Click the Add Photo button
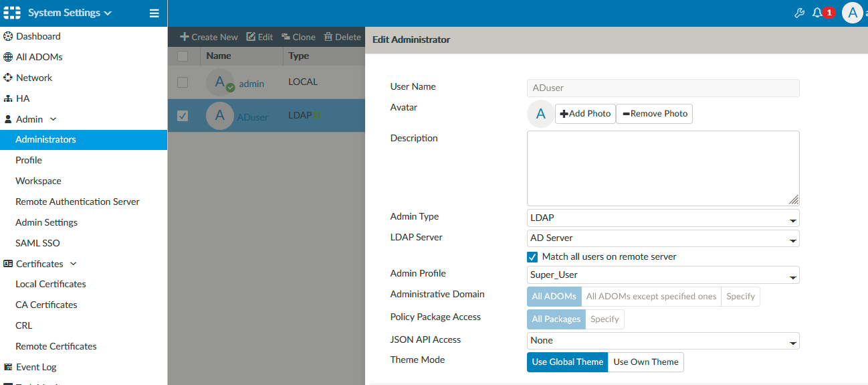Viewport: 868px width, 385px height. (585, 114)
